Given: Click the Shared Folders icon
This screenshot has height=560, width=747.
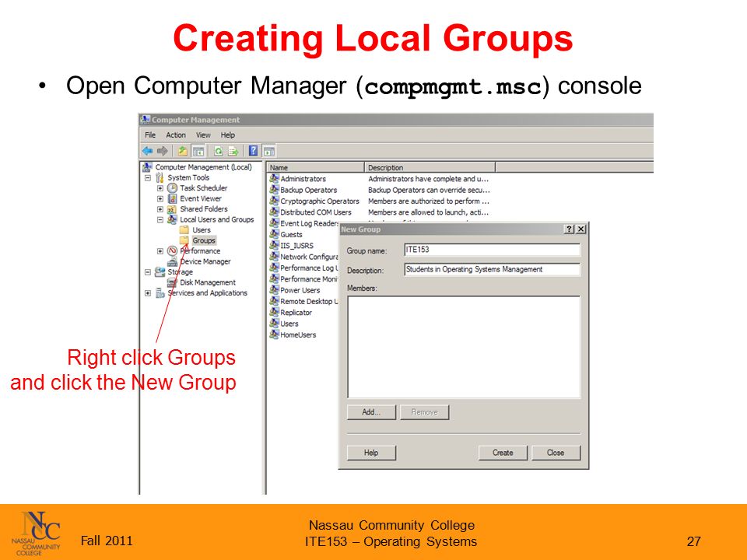Looking at the screenshot, I should tap(173, 209).
